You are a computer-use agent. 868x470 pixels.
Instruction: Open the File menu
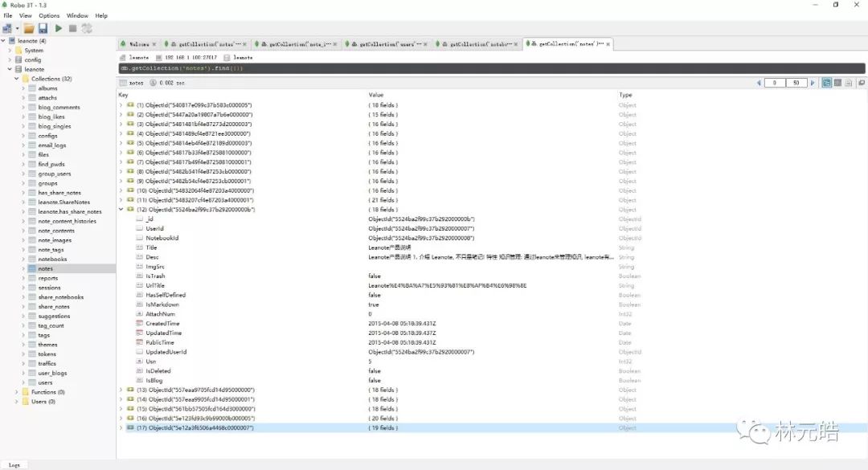pyautogui.click(x=8, y=15)
